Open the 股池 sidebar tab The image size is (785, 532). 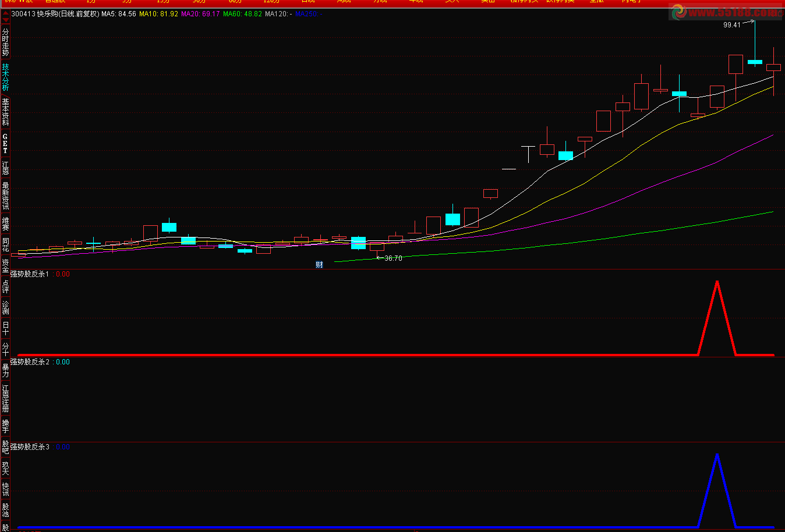point(5,510)
